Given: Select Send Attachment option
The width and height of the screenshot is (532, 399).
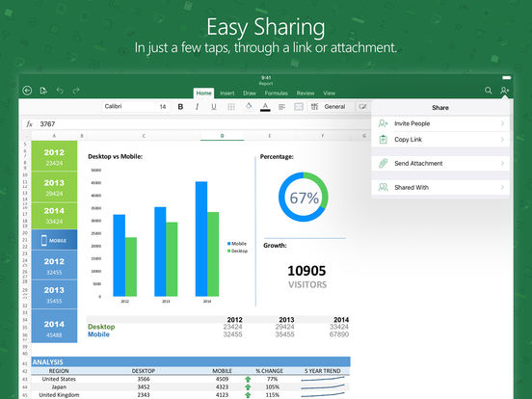Looking at the screenshot, I should [x=440, y=164].
